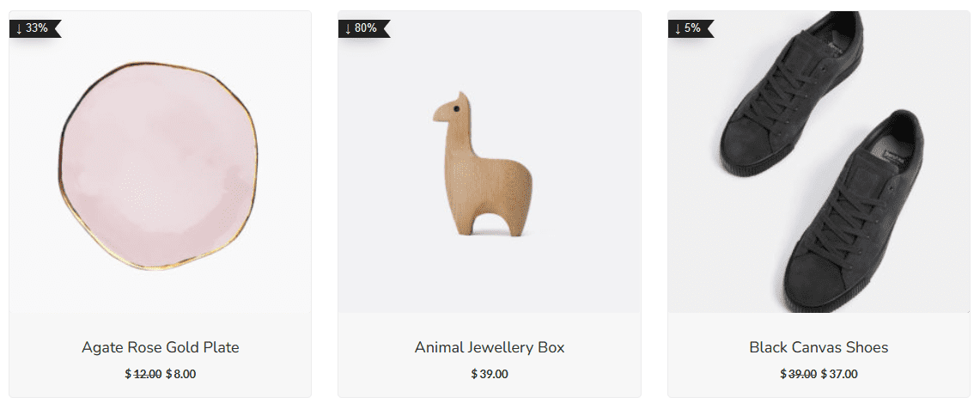Viewport: 980px width, 410px height.
Task: Click the 33% percentage text on badge
Action: [36, 28]
